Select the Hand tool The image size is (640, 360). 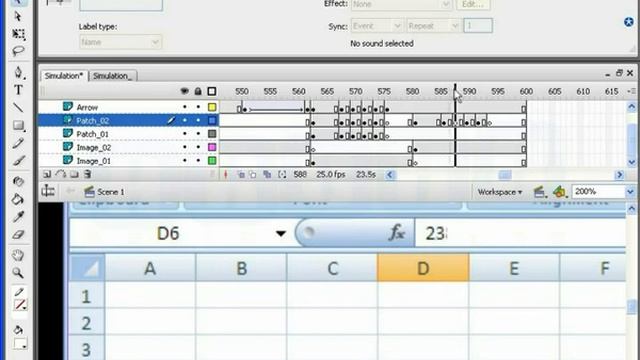18,256
